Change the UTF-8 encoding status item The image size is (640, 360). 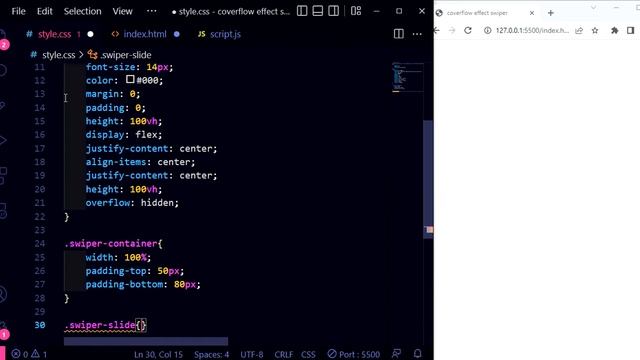click(252, 354)
